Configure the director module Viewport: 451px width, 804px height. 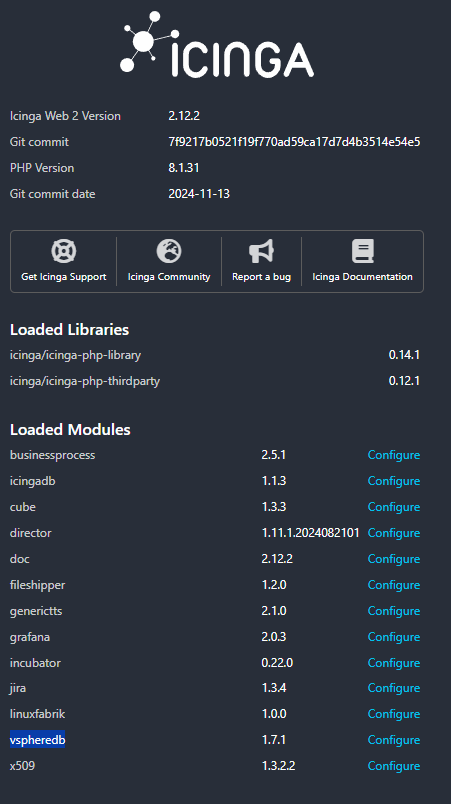(x=394, y=533)
